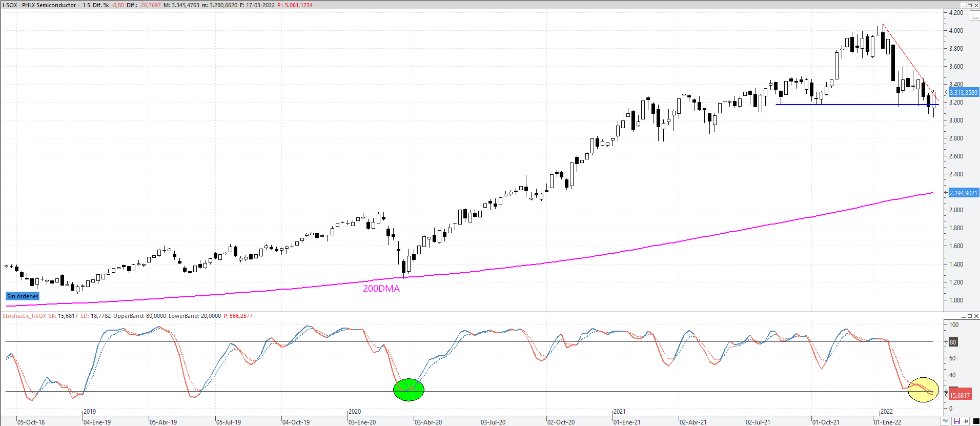980x426 pixels.
Task: Close the Stochastic indicator panel
Action: 976,316
